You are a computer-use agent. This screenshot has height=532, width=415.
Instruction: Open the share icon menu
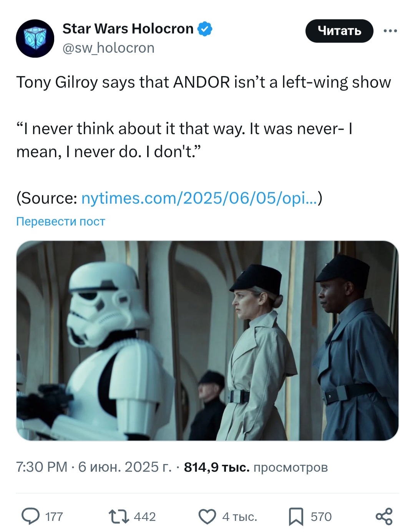384,516
